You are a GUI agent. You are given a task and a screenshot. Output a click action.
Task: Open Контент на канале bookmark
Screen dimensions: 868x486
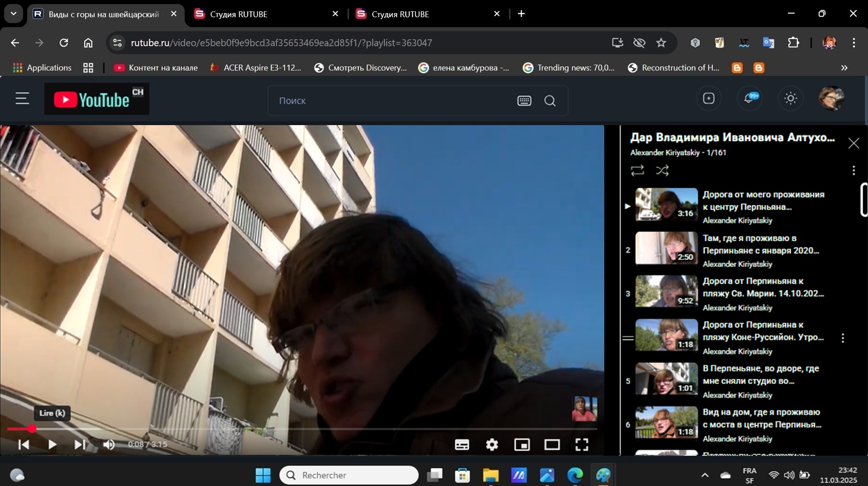[156, 68]
